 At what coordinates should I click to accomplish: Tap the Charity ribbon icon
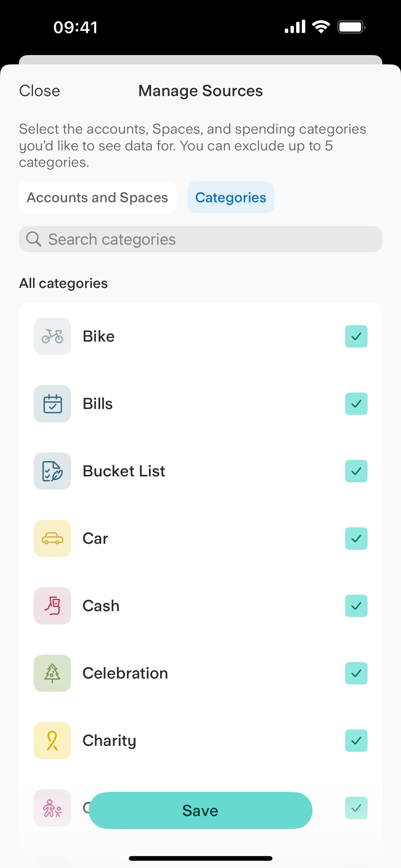[x=52, y=741]
